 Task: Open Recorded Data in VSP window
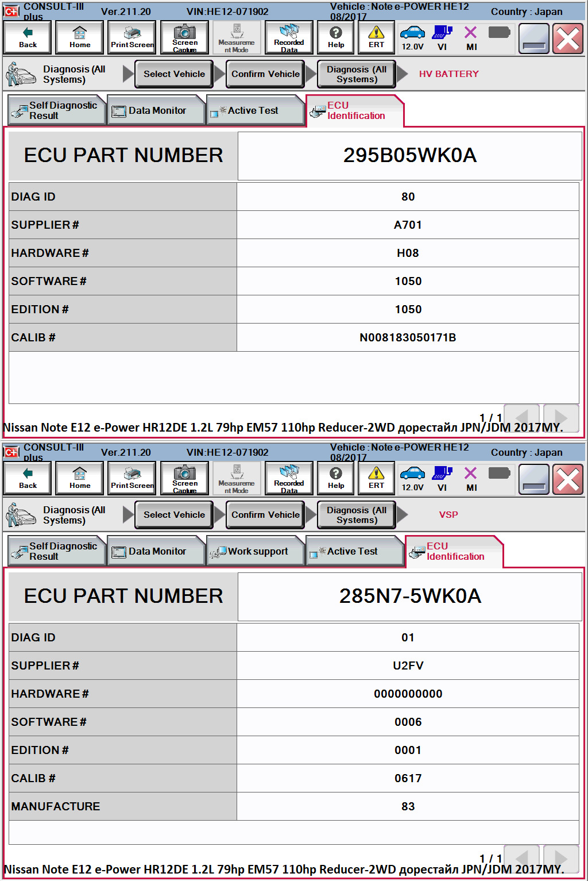click(289, 478)
